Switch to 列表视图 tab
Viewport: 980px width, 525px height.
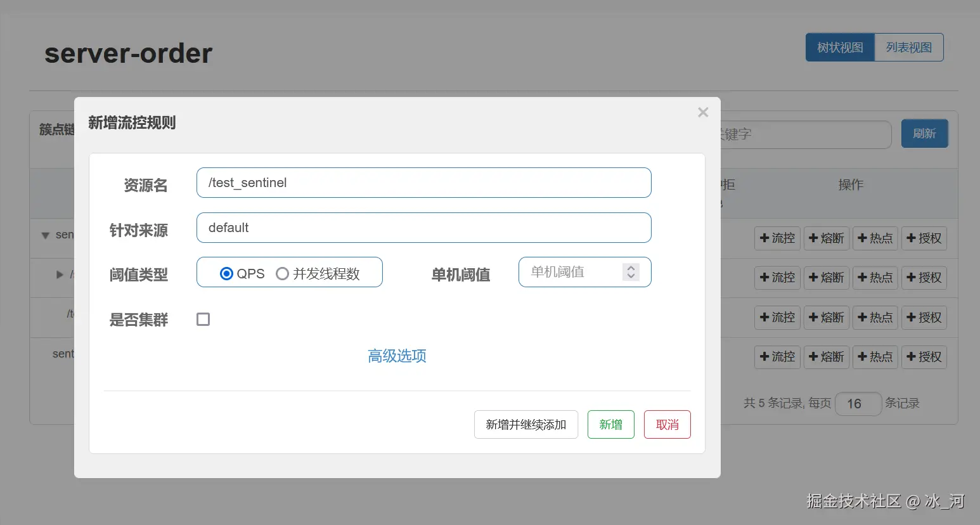[x=909, y=48]
